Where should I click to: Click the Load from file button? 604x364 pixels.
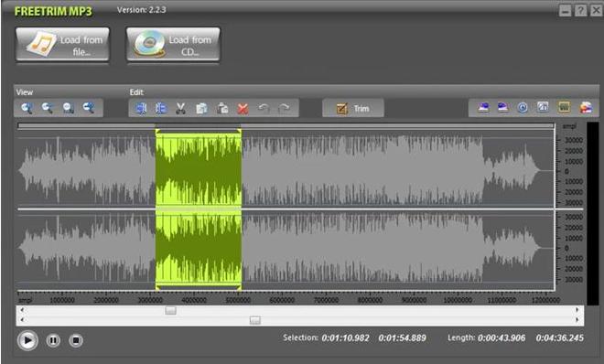pyautogui.click(x=62, y=44)
